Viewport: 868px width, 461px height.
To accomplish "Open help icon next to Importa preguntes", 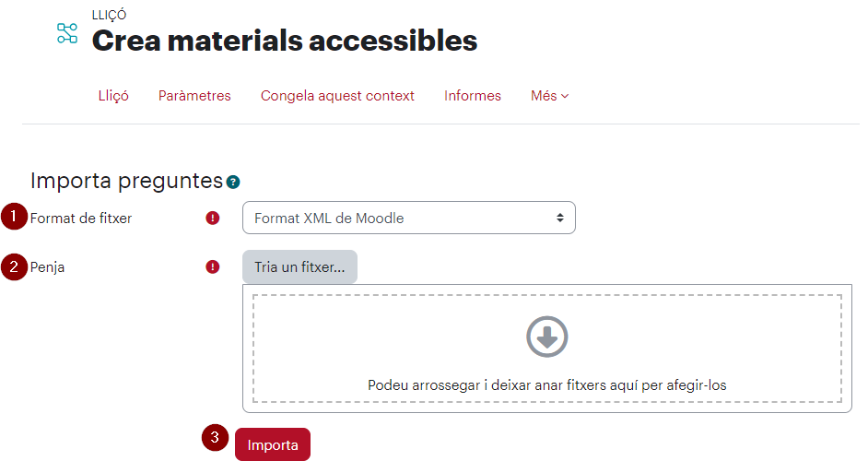I will [x=233, y=182].
